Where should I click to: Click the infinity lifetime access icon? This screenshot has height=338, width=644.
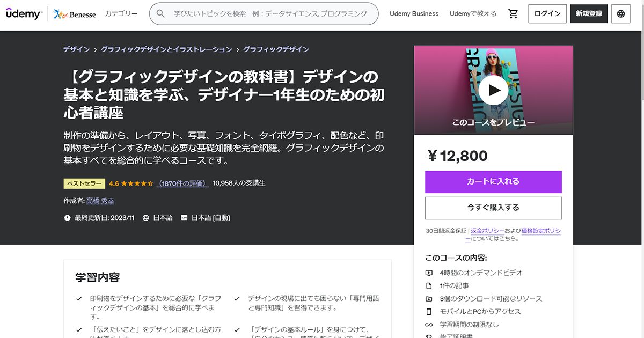[429, 325]
